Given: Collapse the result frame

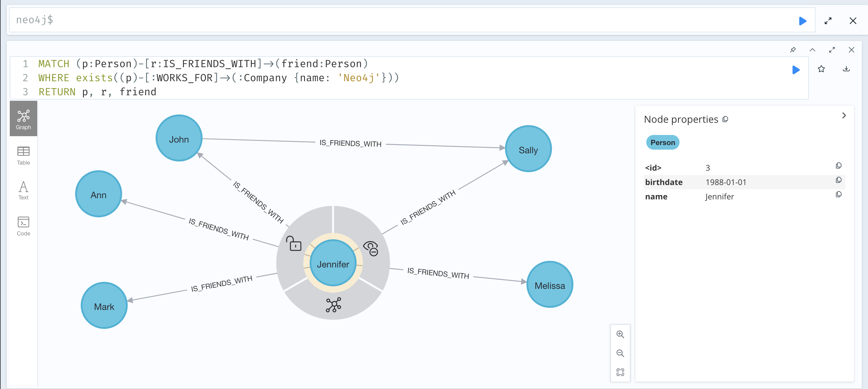Looking at the screenshot, I should tap(813, 49).
